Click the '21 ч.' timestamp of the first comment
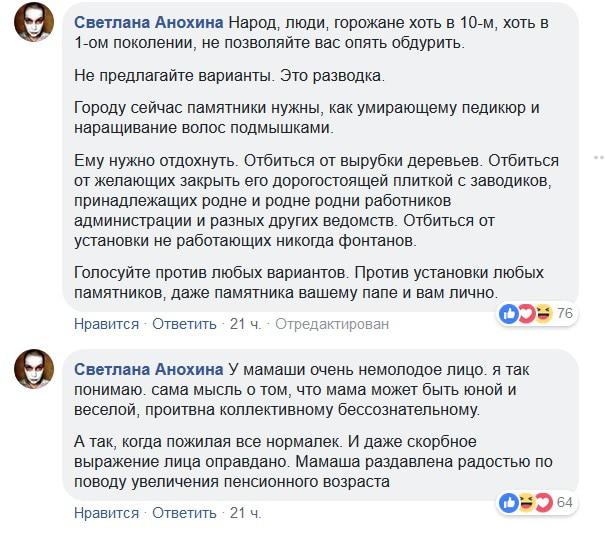This screenshot has height=539, width=605. click(x=245, y=324)
